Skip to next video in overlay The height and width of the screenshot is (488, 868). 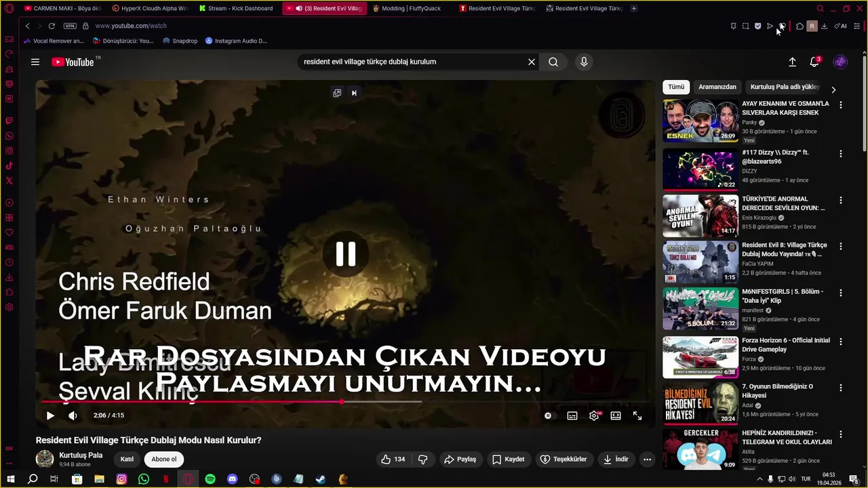354,93
